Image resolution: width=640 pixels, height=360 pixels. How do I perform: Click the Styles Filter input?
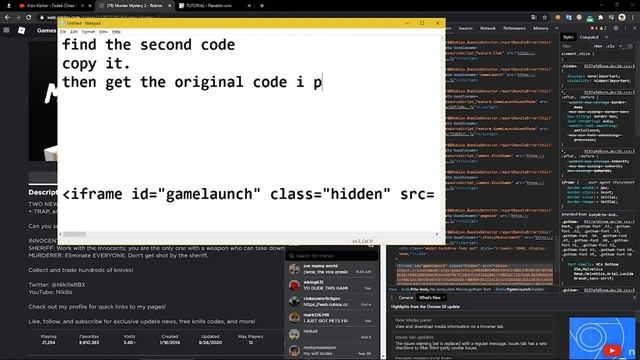pyautogui.click(x=576, y=46)
